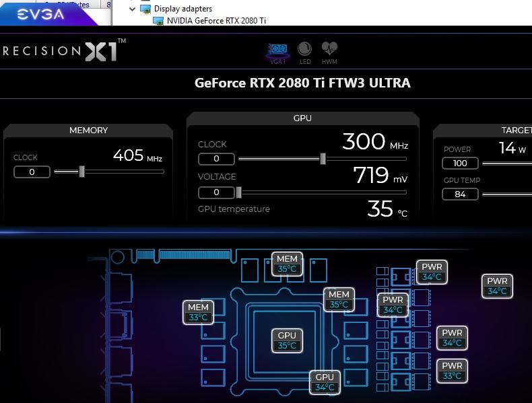This screenshot has width=532, height=403.
Task: Click the NVIDIA GeForce RTX 2080 Ti device icon
Action: 158,21
